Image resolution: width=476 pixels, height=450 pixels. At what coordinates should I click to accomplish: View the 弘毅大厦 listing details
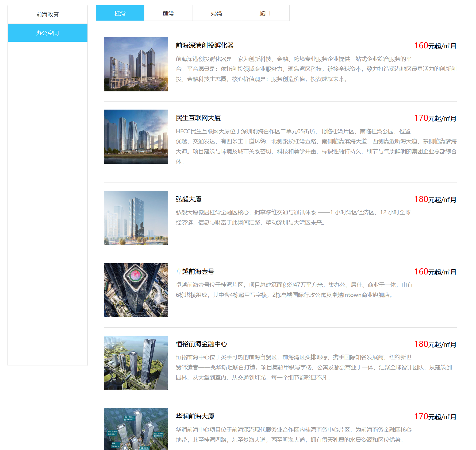point(189,199)
